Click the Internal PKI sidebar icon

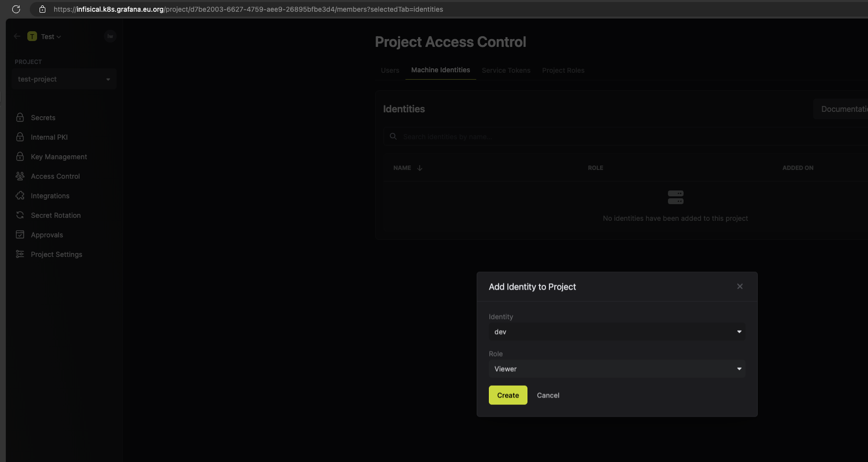(x=20, y=137)
